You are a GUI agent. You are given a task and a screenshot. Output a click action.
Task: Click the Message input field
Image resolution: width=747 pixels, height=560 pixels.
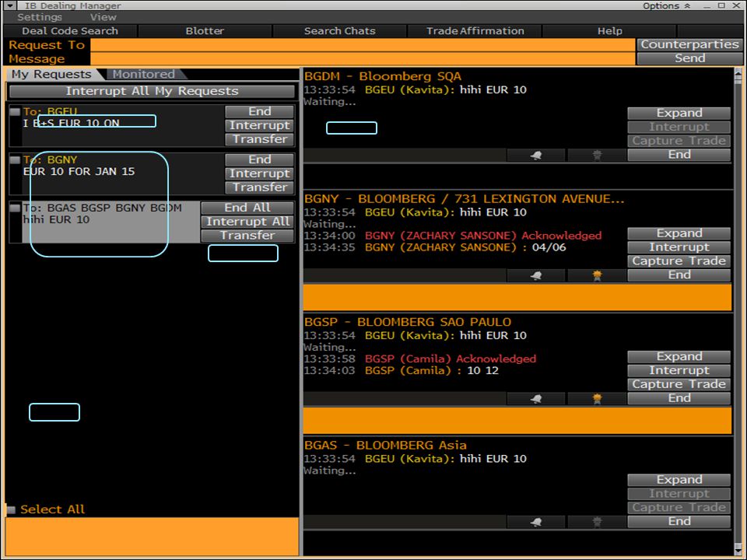(x=363, y=58)
